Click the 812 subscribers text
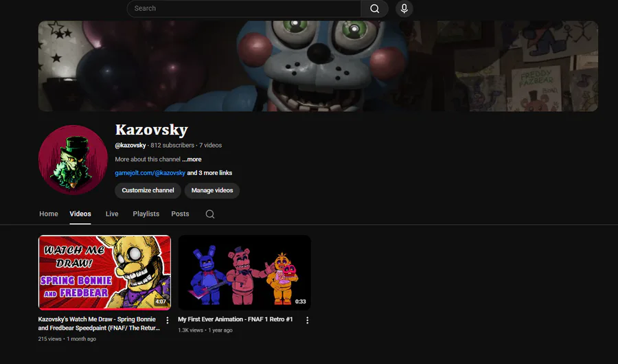Screen dimensions: 618x364 pyautogui.click(x=172, y=145)
